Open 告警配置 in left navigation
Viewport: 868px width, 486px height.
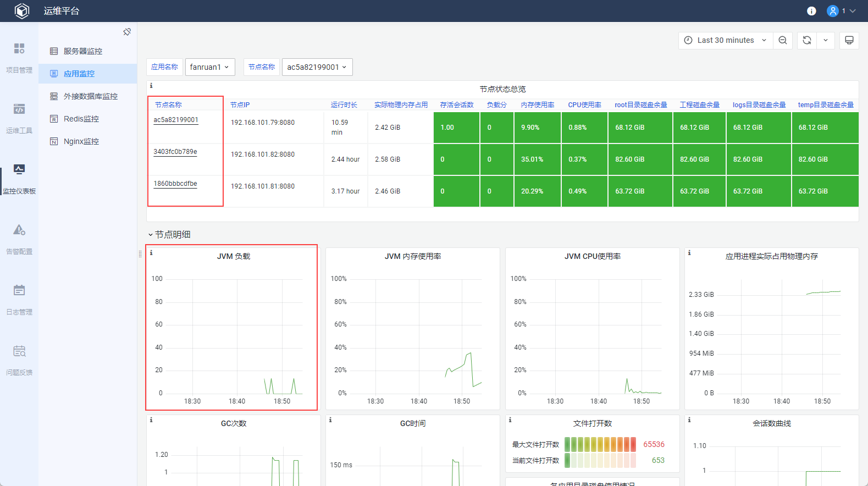coord(19,239)
